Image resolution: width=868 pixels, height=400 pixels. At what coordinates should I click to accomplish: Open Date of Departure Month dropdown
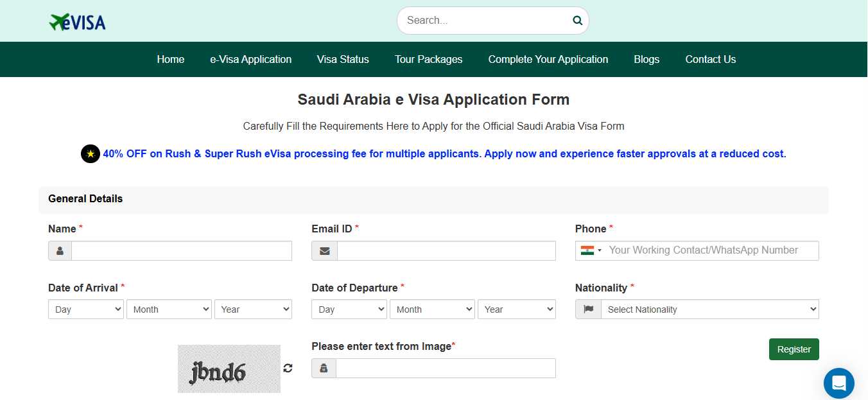432,309
